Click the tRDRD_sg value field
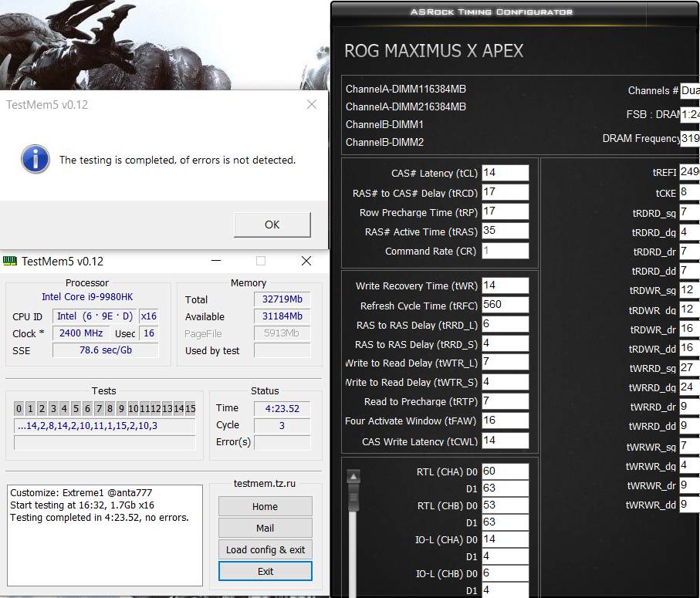700x598 pixels. 690,212
